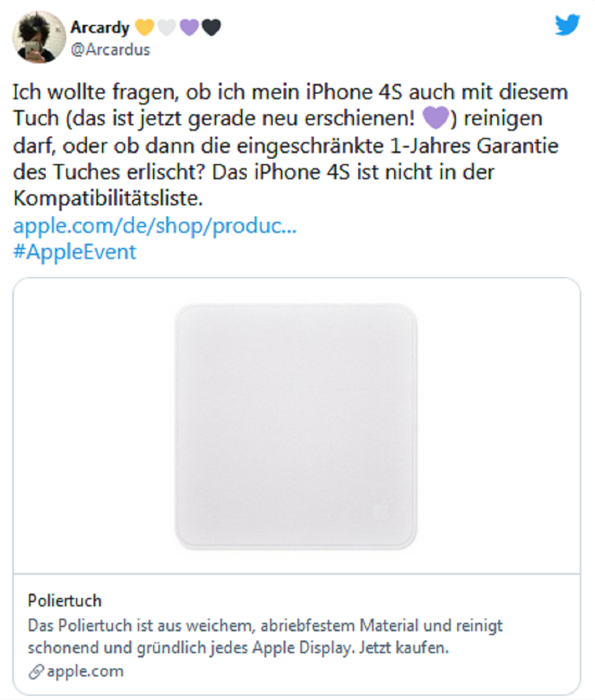Click the word Kompatibilitätsliste in the tweet
595x700 pixels.
point(108,198)
